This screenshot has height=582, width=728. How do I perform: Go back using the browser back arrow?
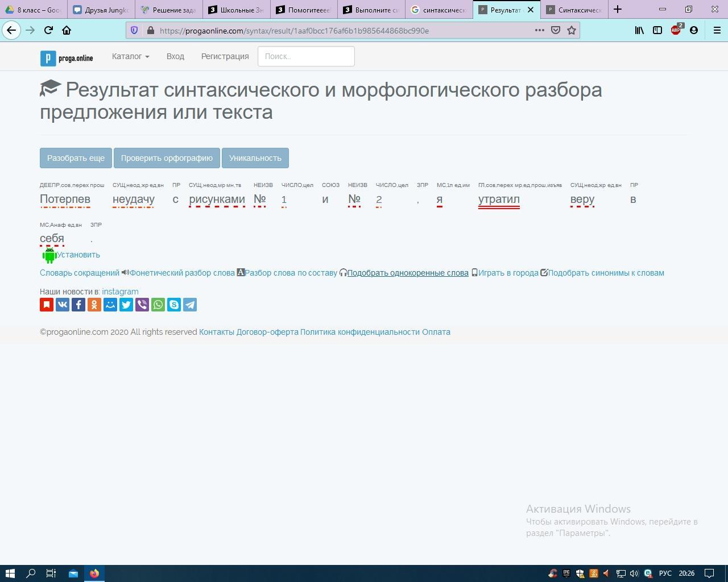click(11, 30)
